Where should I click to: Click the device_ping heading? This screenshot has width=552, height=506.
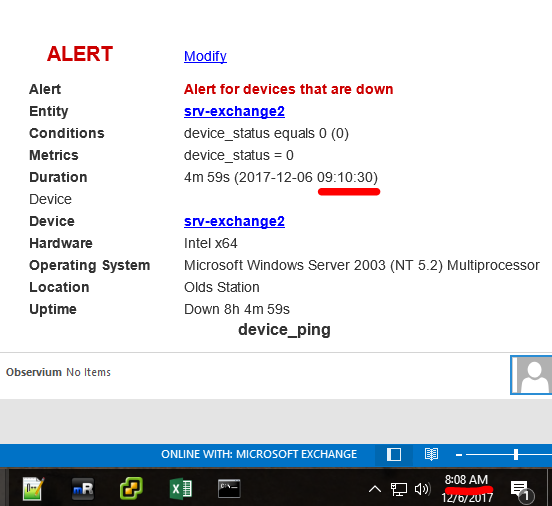(x=284, y=330)
